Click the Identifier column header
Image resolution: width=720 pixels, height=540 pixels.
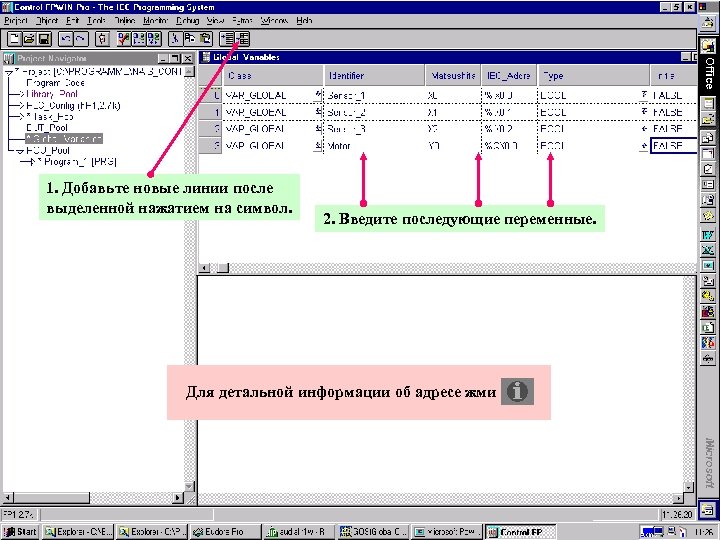point(374,75)
